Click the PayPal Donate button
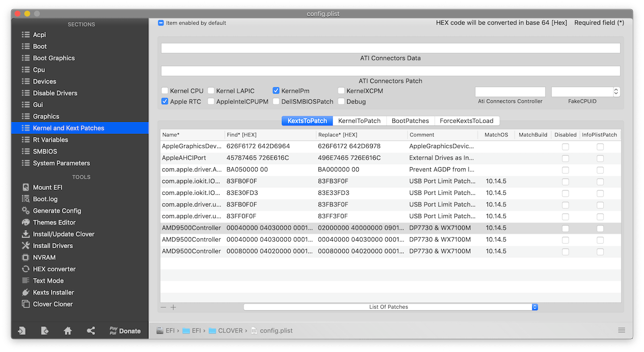 [125, 331]
